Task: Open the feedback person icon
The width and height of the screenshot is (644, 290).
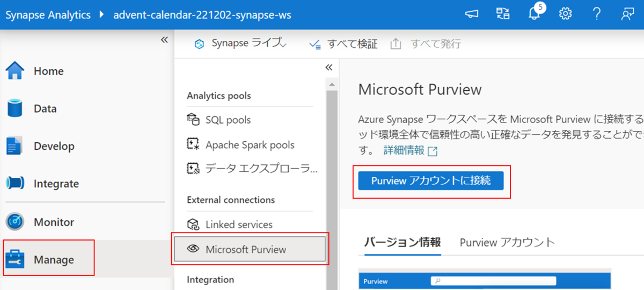Action: (x=627, y=15)
